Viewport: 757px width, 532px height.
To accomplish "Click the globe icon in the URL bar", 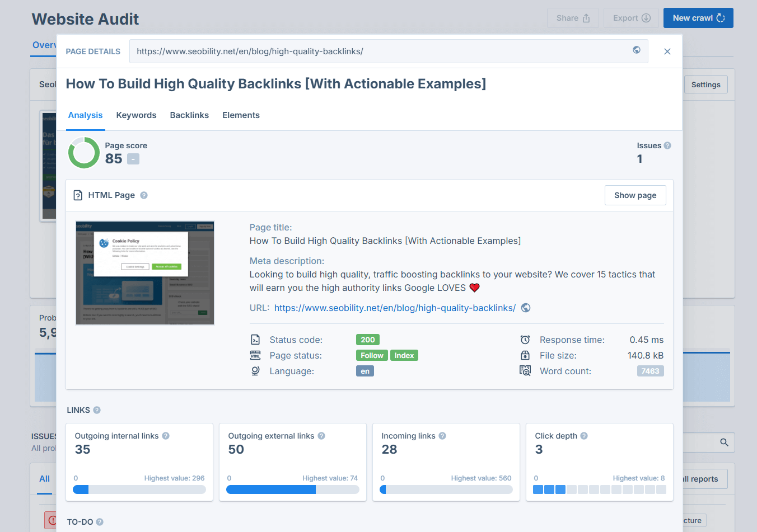I will [x=637, y=50].
